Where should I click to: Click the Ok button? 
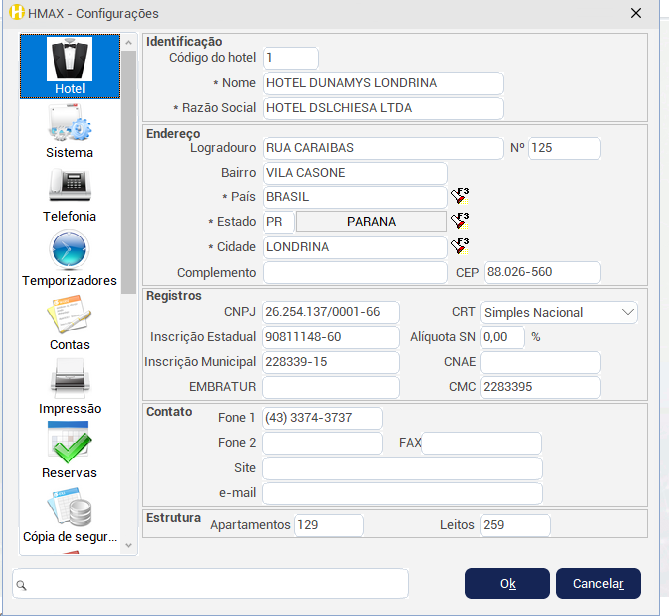click(x=507, y=583)
